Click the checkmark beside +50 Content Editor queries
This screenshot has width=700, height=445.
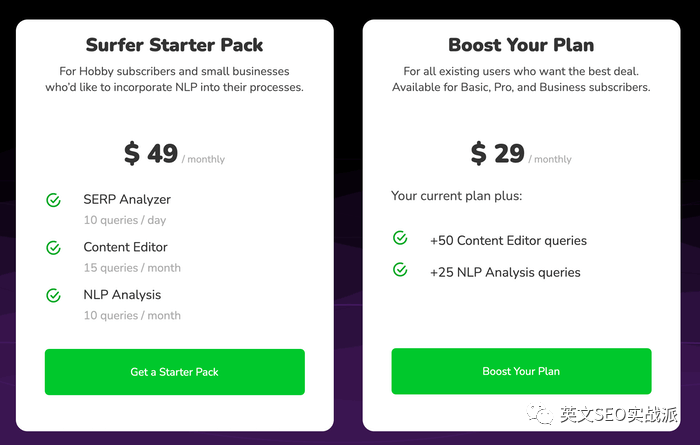400,238
